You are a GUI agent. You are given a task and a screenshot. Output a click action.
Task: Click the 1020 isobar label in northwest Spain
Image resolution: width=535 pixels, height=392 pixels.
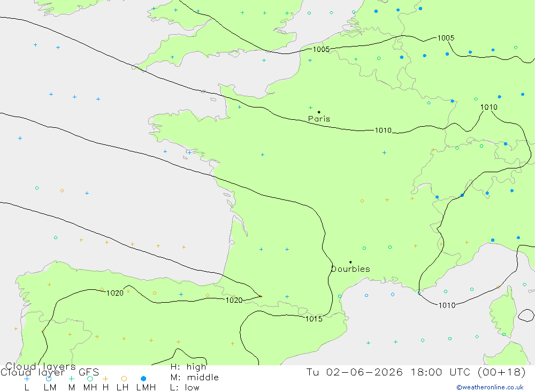(115, 293)
